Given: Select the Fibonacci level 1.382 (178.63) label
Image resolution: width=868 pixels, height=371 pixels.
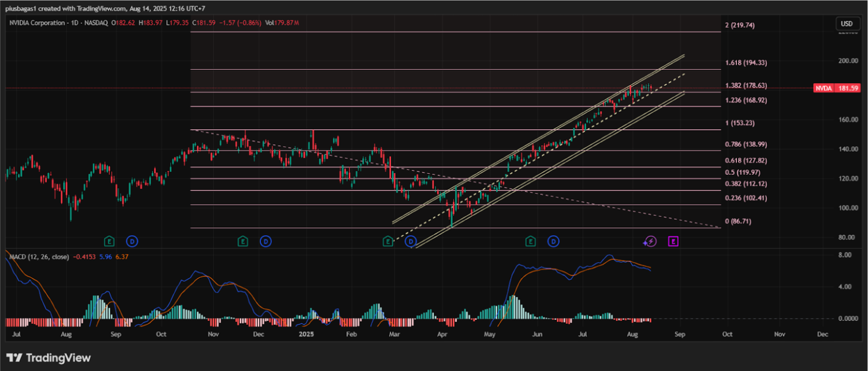Looking at the screenshot, I should tap(747, 85).
